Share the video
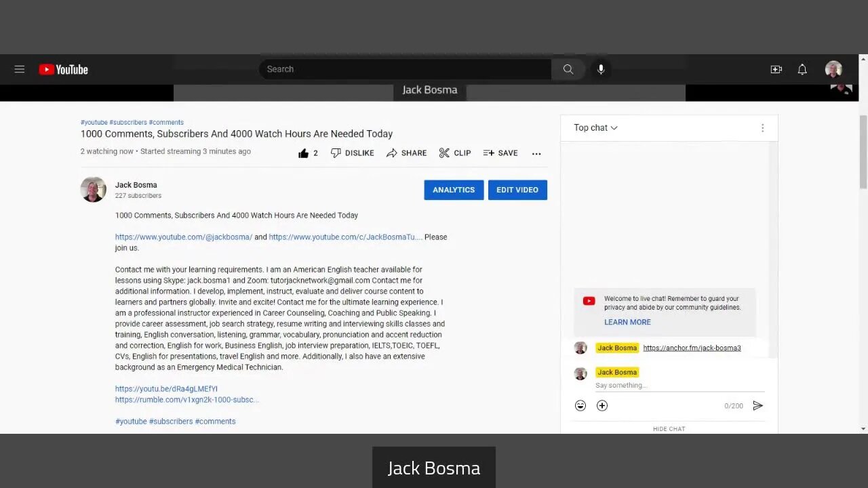Image resolution: width=868 pixels, height=488 pixels. [x=406, y=153]
